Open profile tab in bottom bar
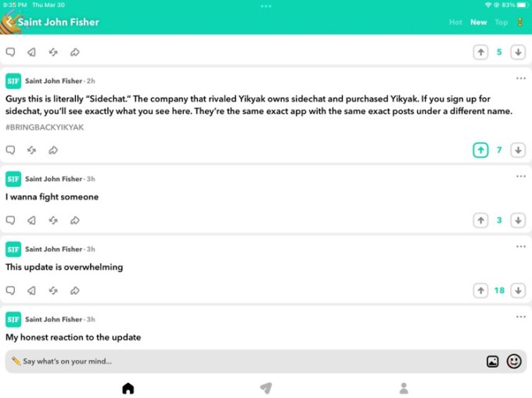Image resolution: width=532 pixels, height=398 pixels. click(404, 388)
